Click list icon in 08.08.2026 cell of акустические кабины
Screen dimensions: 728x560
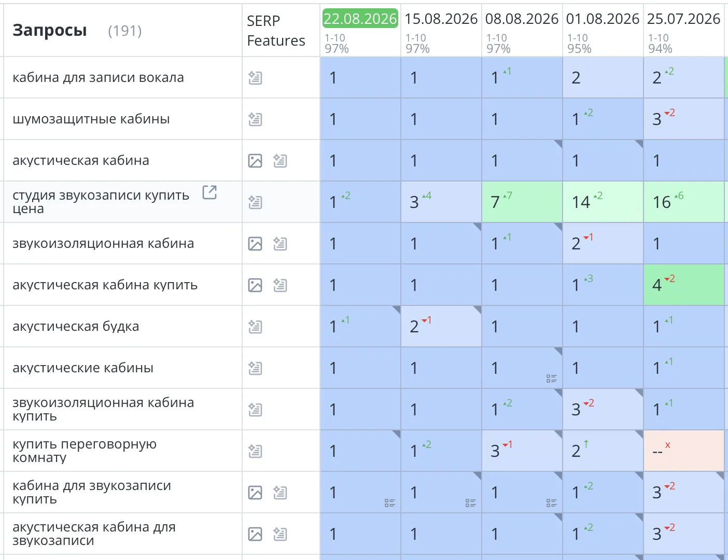(552, 379)
